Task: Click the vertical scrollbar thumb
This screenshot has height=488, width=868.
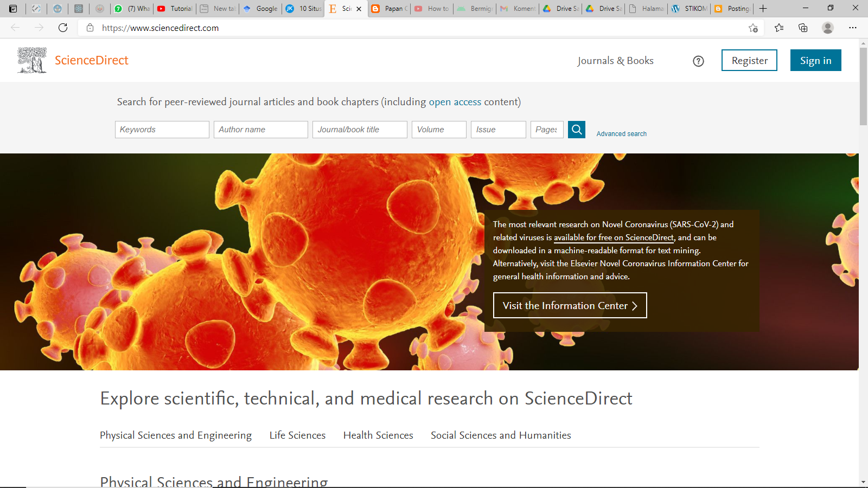Action: (x=863, y=87)
